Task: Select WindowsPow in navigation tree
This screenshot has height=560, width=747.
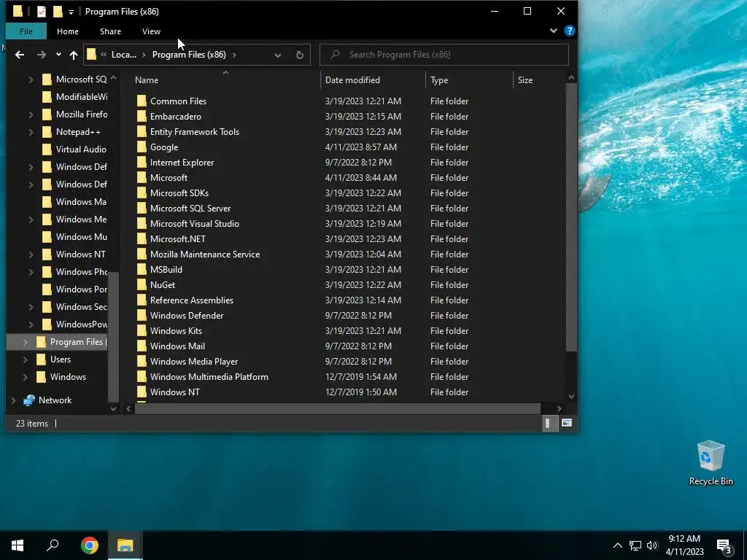Action: pos(82,324)
